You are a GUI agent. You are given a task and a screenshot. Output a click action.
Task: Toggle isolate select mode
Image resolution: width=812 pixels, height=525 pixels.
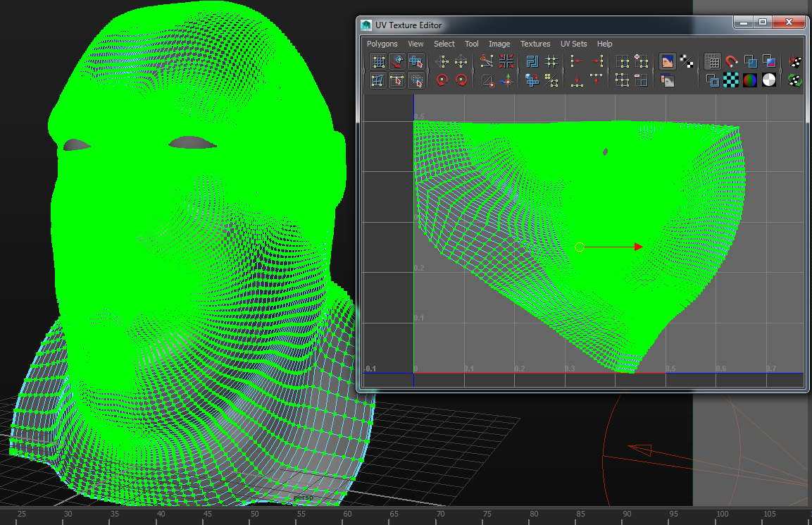click(622, 61)
